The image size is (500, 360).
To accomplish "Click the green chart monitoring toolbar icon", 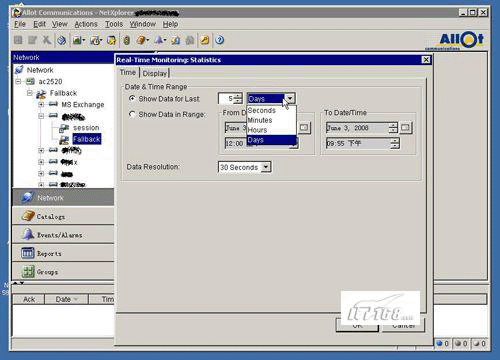I will pos(77,40).
